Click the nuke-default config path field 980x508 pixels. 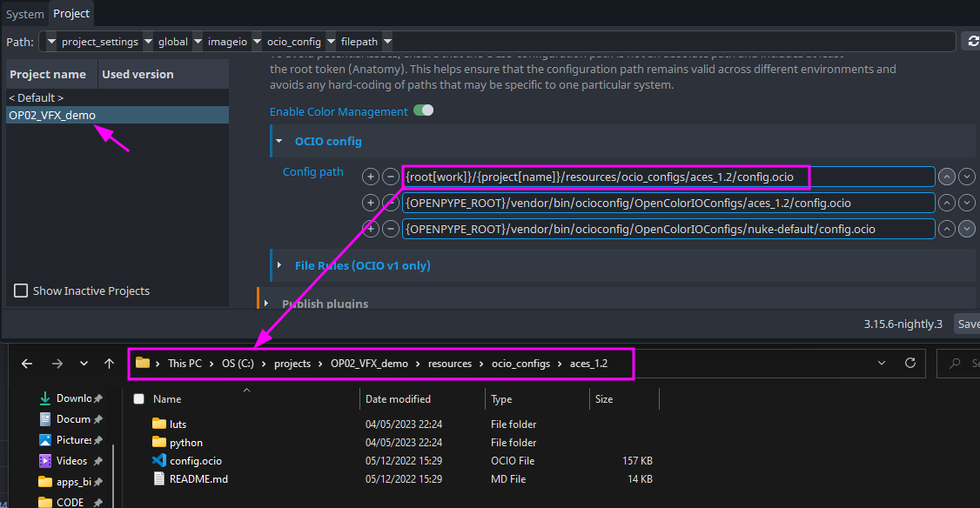click(668, 229)
